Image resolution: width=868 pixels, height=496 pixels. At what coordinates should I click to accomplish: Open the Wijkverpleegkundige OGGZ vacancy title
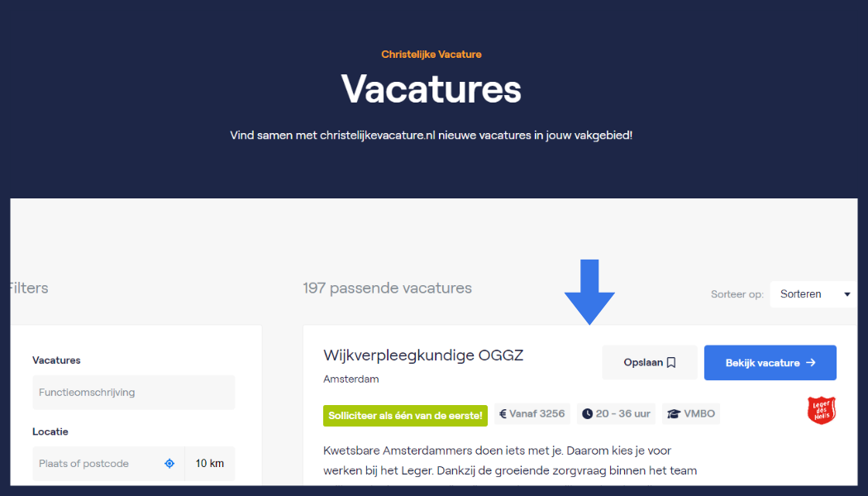tap(423, 355)
